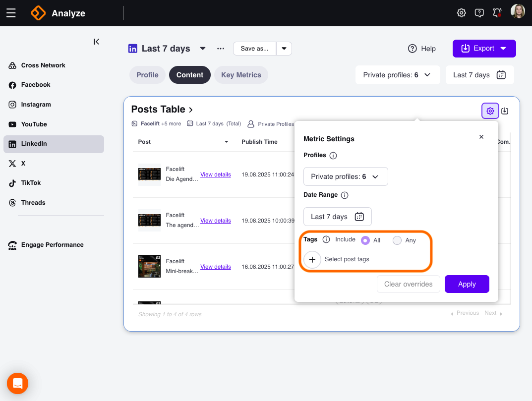Image resolution: width=532 pixels, height=401 pixels.
Task: Click the plus button to select post tags
Action: [x=312, y=260]
